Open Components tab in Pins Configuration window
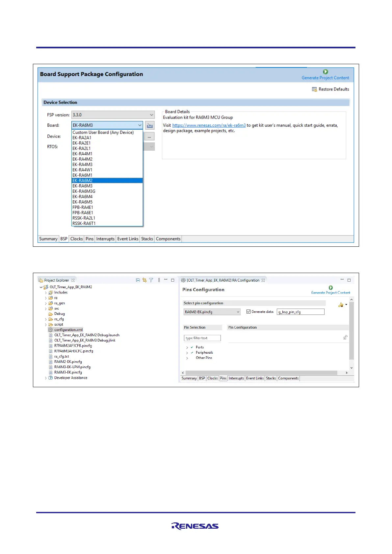Image resolution: width=392 pixels, height=554 pixels. [x=288, y=378]
